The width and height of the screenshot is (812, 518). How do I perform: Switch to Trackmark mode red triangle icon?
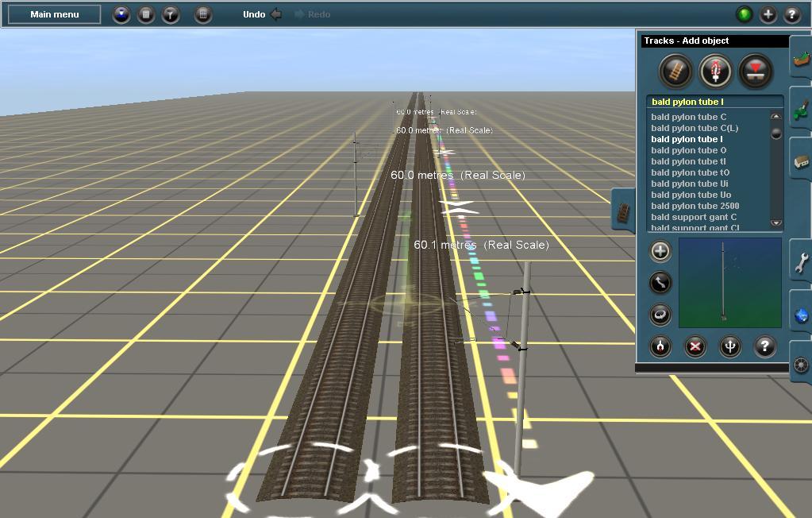tap(756, 71)
